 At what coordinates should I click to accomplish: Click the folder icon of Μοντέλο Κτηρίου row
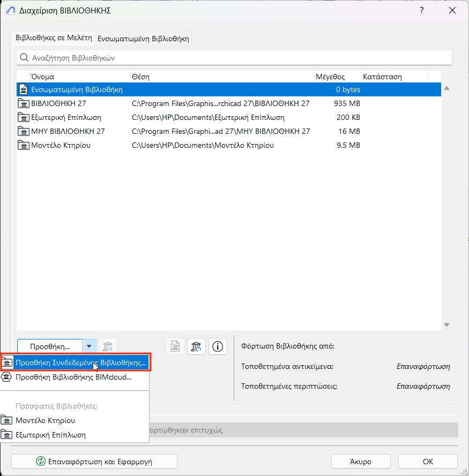[x=24, y=146]
